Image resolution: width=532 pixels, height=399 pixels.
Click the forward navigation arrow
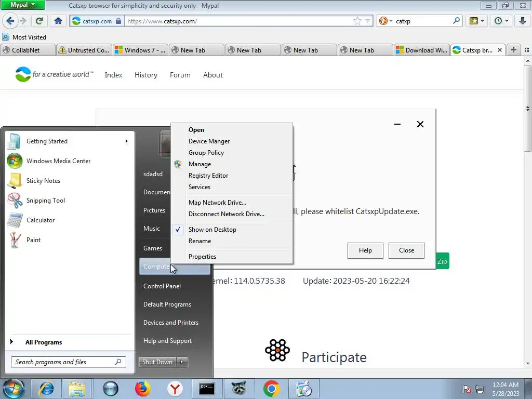(x=23, y=21)
